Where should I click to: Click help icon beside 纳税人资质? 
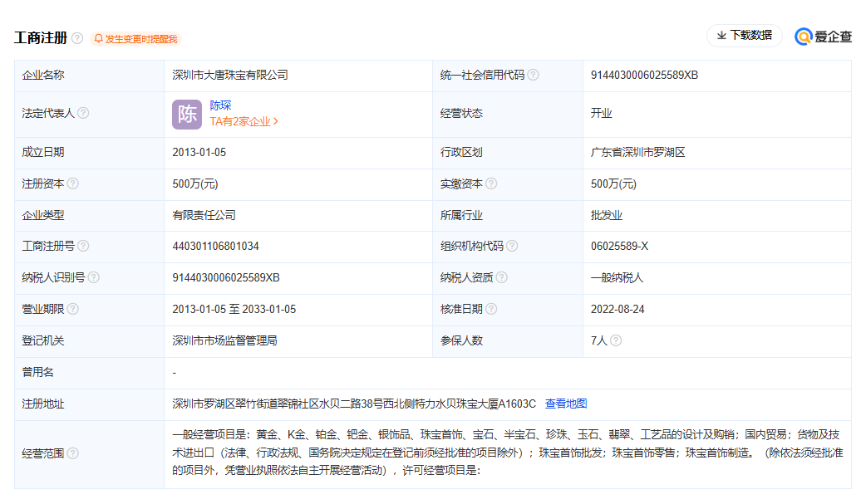tap(501, 277)
